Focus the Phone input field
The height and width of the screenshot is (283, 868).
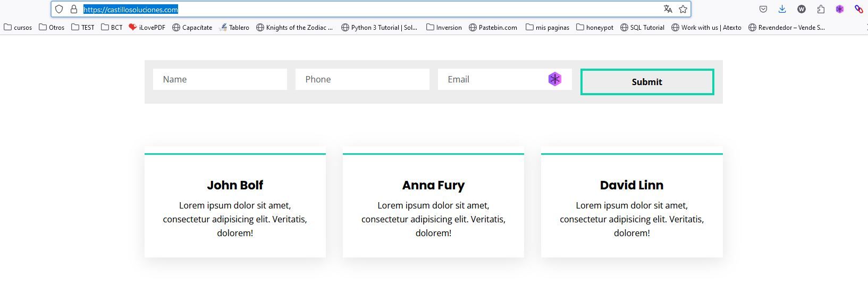click(x=363, y=79)
